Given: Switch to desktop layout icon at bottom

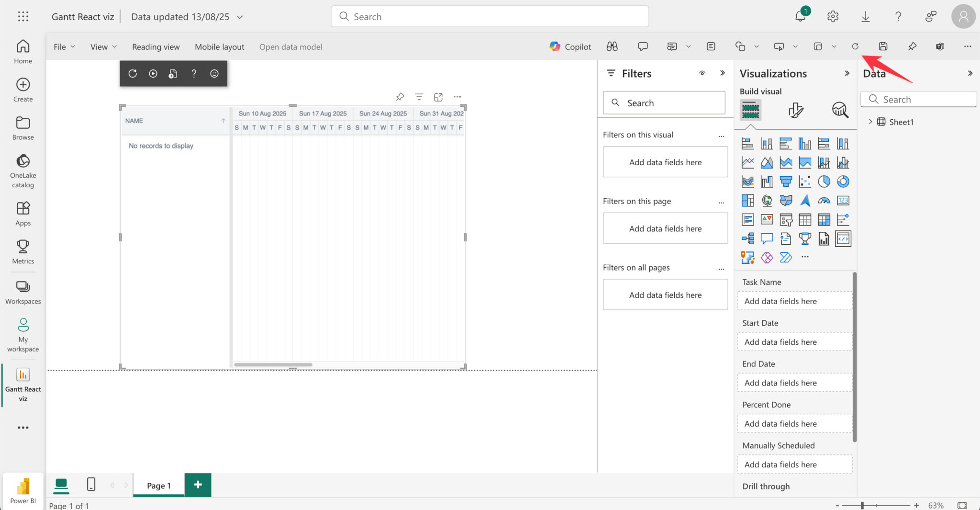Looking at the screenshot, I should click(61, 485).
